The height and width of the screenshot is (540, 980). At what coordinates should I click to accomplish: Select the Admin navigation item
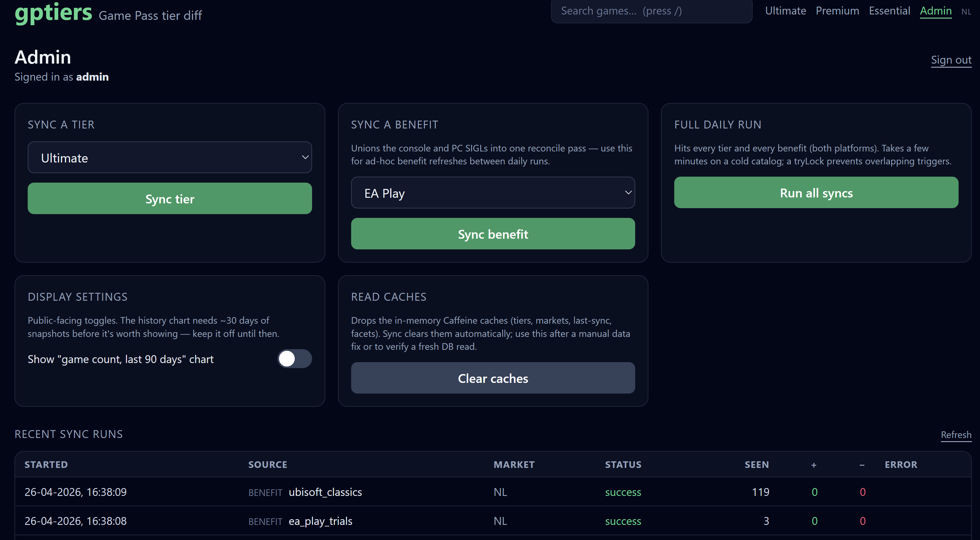click(x=936, y=11)
